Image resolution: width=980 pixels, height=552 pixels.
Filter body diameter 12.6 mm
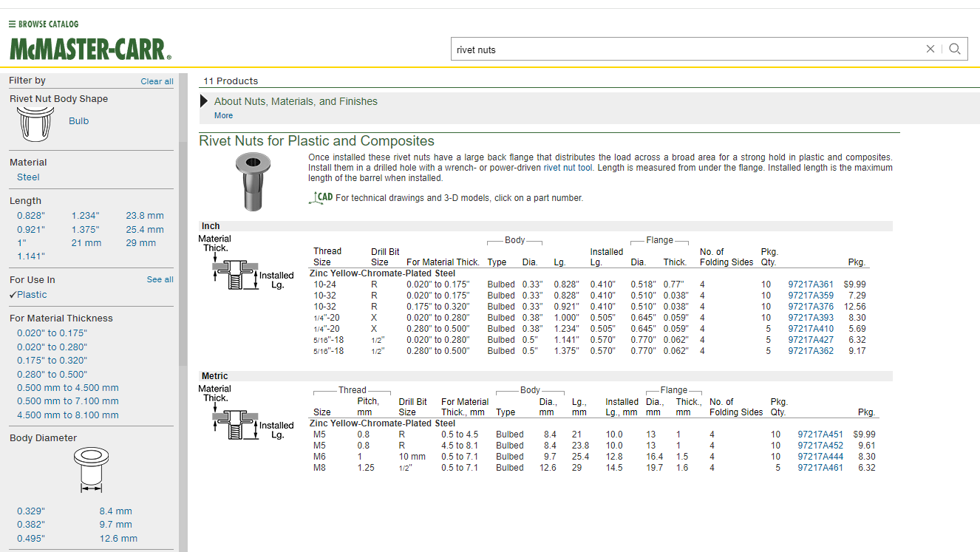118,539
